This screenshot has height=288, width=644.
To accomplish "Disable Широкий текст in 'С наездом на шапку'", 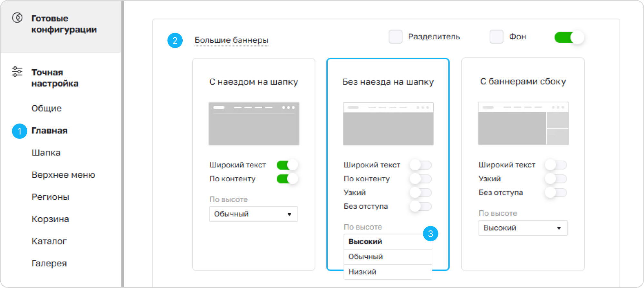I will pos(287,165).
